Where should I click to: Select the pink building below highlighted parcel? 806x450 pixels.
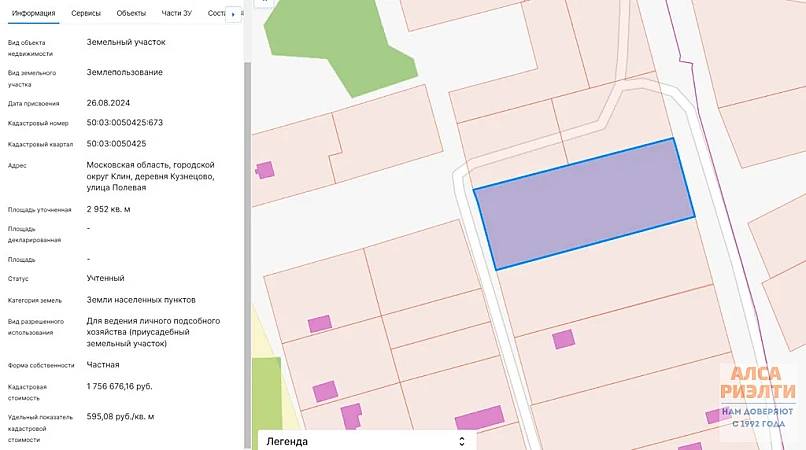[x=564, y=339]
